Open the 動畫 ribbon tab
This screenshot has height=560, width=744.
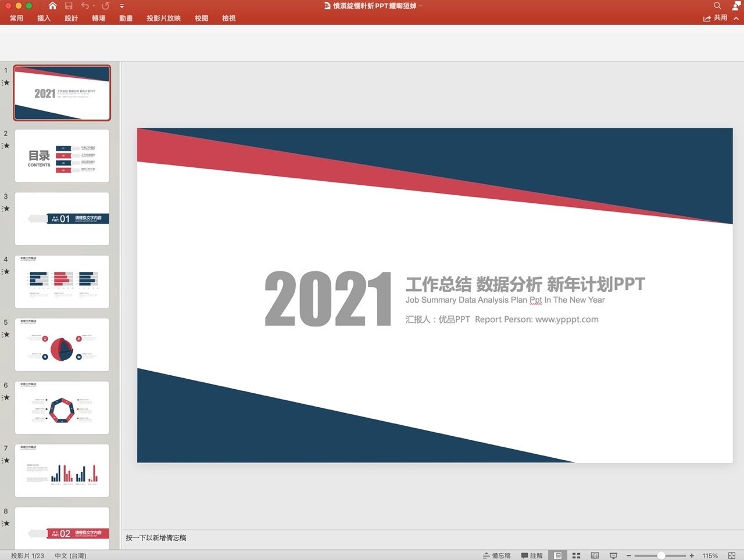click(x=126, y=18)
